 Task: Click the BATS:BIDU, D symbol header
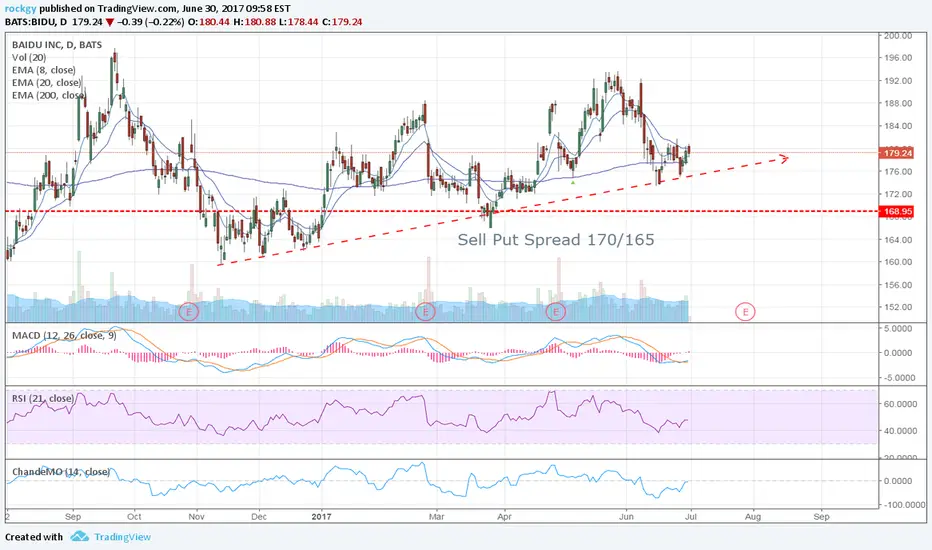coord(36,22)
